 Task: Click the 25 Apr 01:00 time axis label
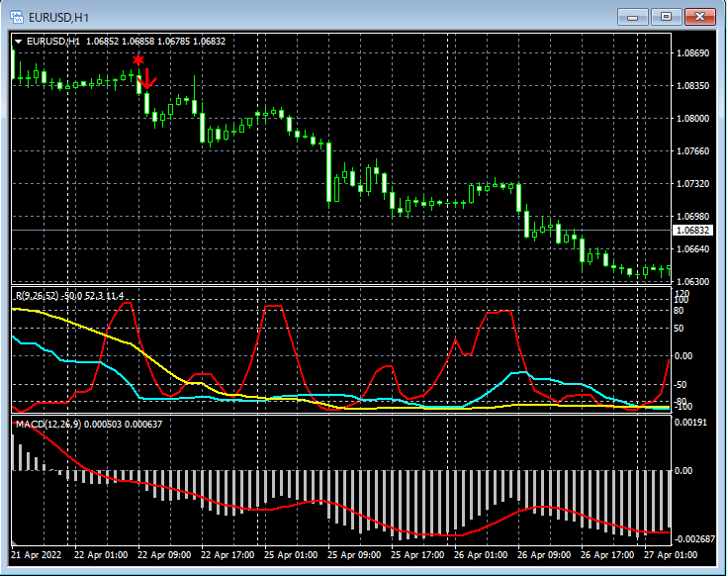pyautogui.click(x=291, y=555)
